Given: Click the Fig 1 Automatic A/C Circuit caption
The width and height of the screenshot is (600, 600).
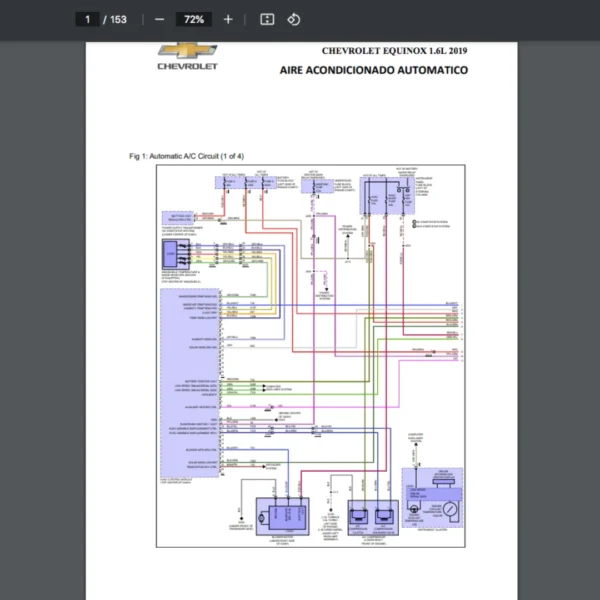Looking at the screenshot, I should point(186,156).
